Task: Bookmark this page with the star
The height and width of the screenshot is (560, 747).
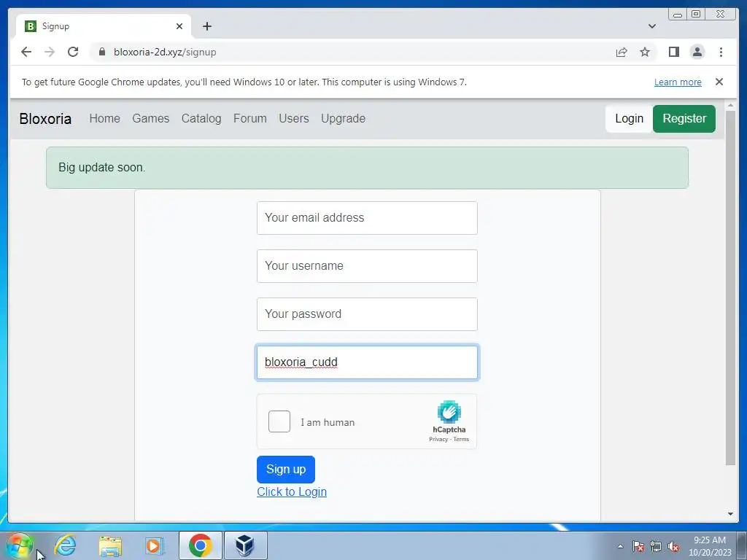Action: 645,52
